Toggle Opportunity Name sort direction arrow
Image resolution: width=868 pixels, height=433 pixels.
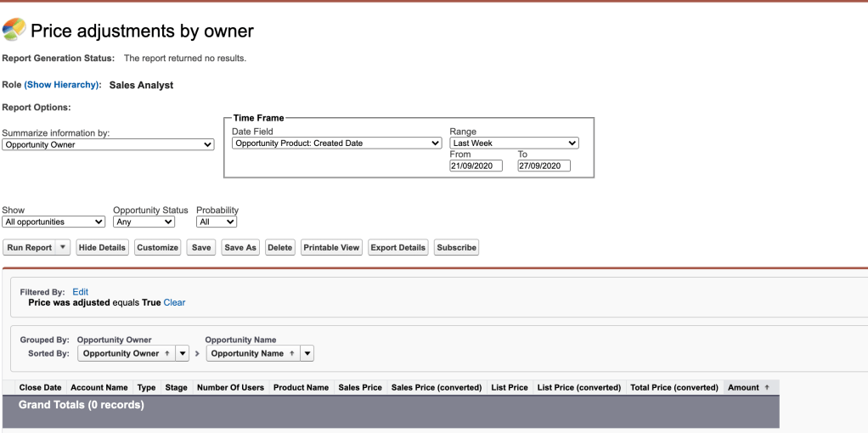(291, 353)
